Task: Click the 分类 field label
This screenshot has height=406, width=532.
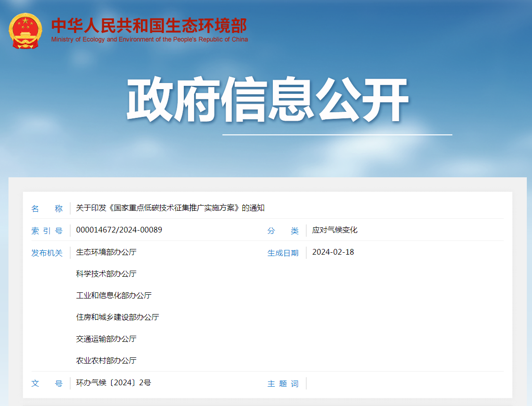Action: (x=283, y=231)
